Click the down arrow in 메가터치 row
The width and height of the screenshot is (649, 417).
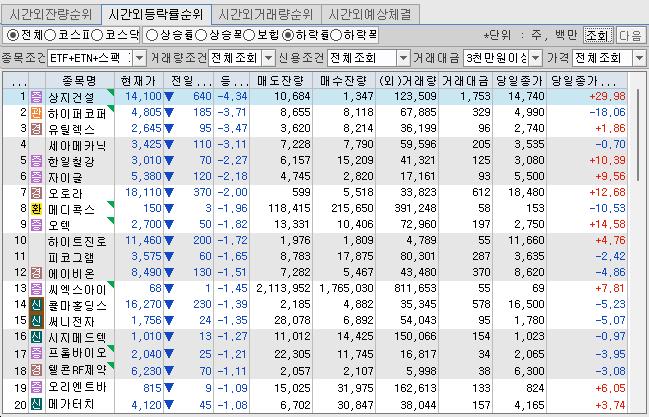point(169,405)
